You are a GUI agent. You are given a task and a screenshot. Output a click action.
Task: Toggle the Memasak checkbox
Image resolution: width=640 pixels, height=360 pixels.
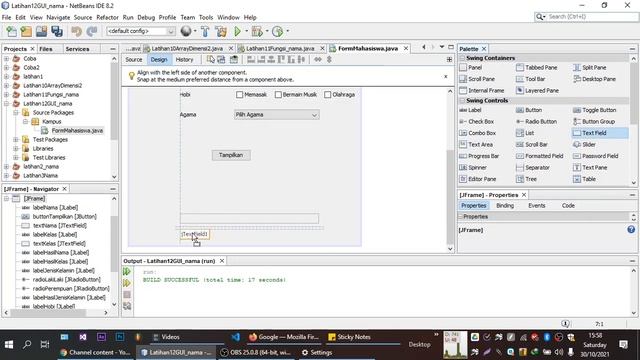(x=240, y=95)
